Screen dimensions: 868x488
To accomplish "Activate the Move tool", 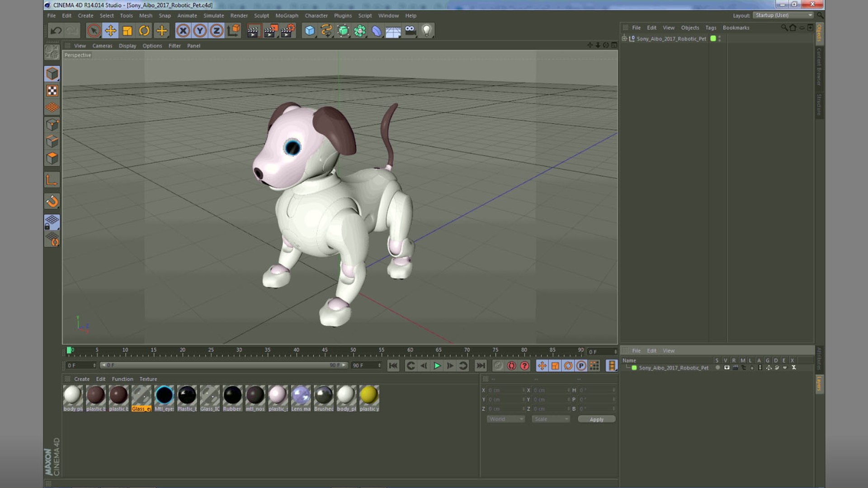I will [110, 31].
